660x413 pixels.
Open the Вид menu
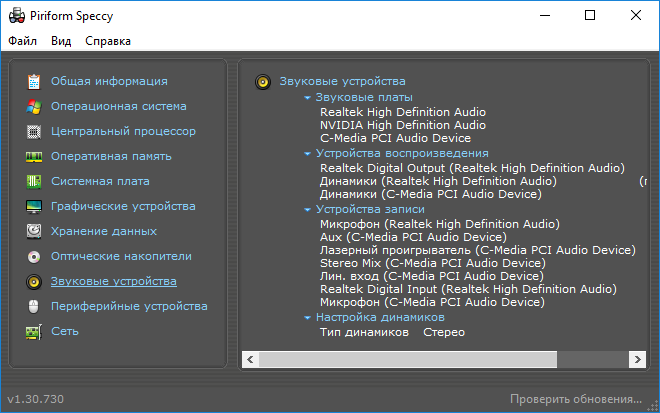pos(61,41)
